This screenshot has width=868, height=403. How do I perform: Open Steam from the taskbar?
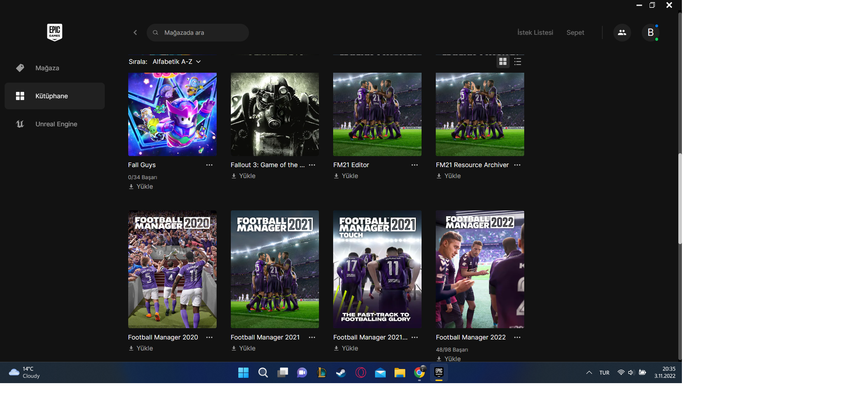[341, 372]
